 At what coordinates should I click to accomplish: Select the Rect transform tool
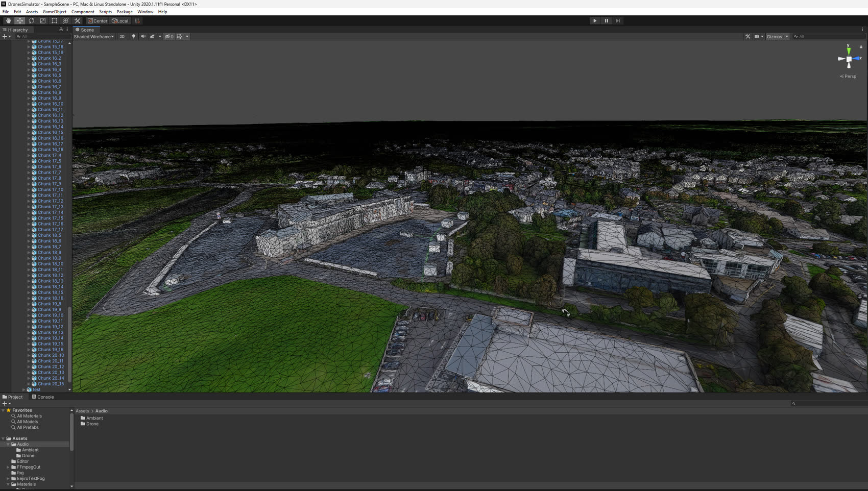coord(54,21)
